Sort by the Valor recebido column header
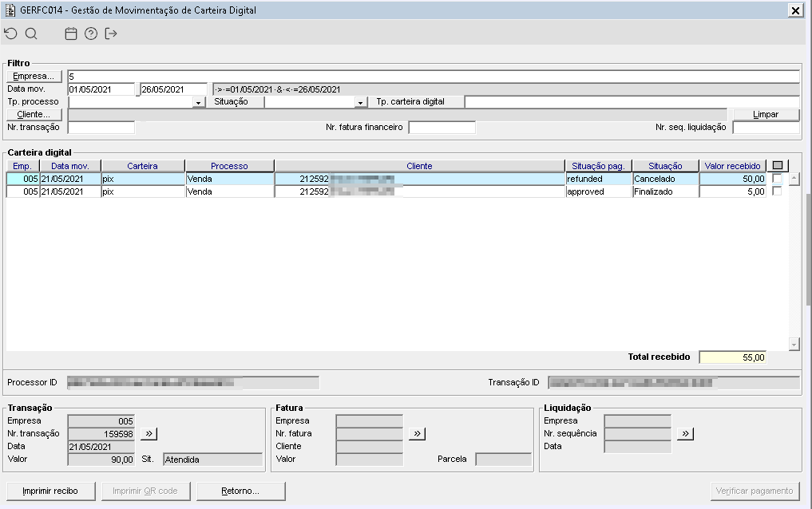The height and width of the screenshot is (509, 812). click(733, 166)
